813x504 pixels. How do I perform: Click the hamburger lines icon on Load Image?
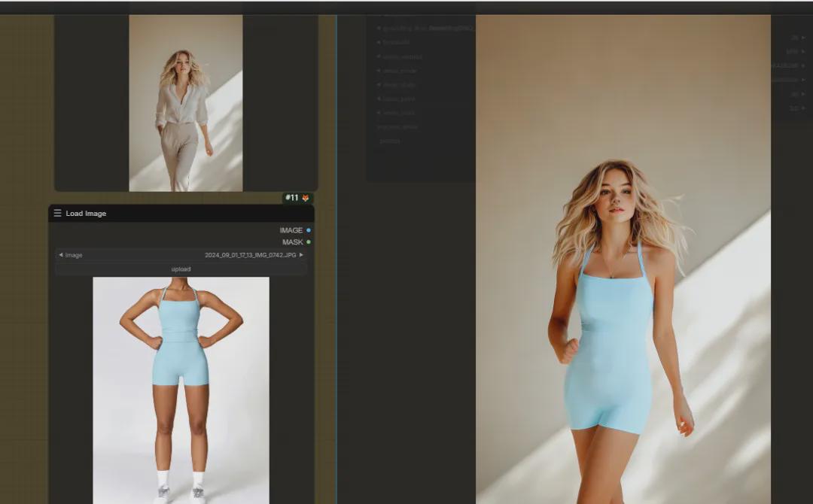57,214
